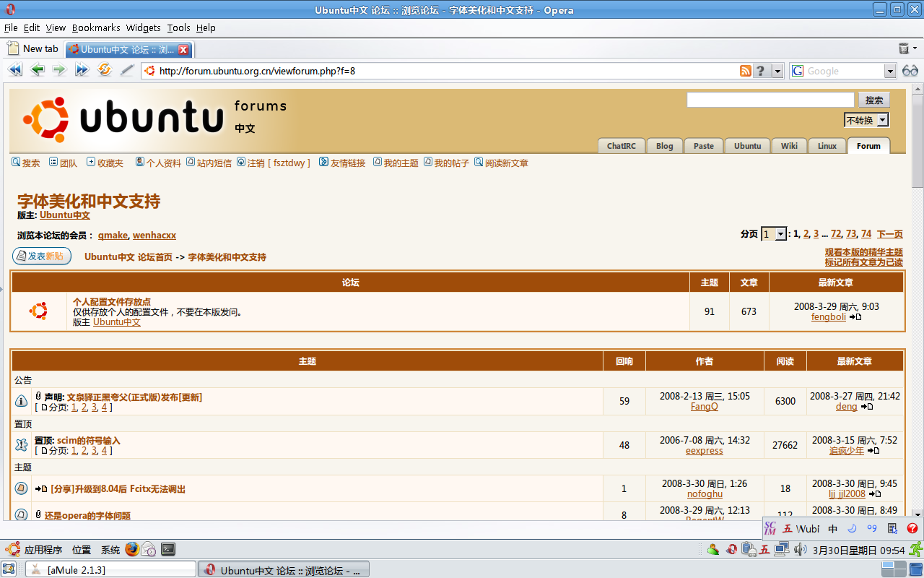Image resolution: width=924 pixels, height=578 pixels.
Task: Click the Fast forward navigation button
Action: tap(82, 70)
